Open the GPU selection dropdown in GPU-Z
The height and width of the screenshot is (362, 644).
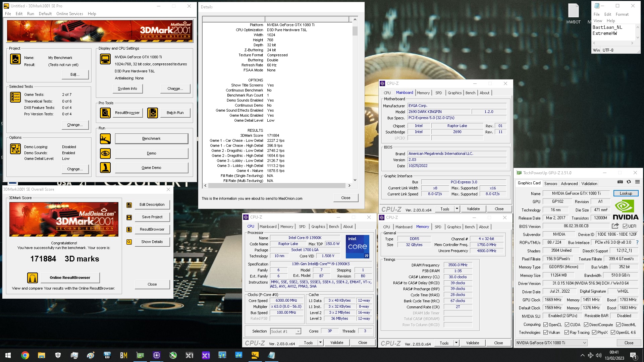pos(551,343)
